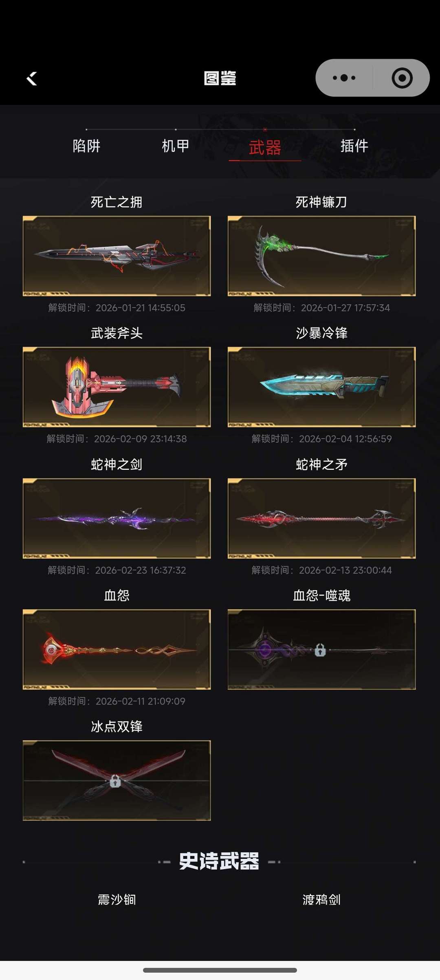The height and width of the screenshot is (980, 440).
Task: Select the 武器 tab
Action: [x=265, y=148]
